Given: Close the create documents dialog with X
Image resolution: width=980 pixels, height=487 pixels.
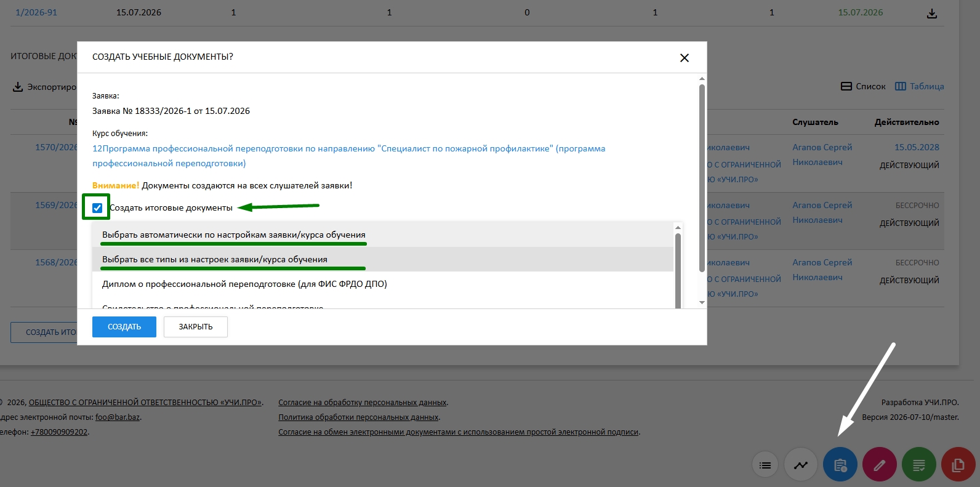Looking at the screenshot, I should pyautogui.click(x=684, y=58).
